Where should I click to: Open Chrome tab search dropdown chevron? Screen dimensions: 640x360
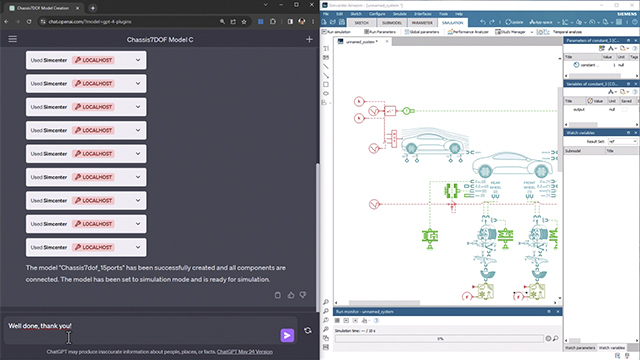coord(265,5)
